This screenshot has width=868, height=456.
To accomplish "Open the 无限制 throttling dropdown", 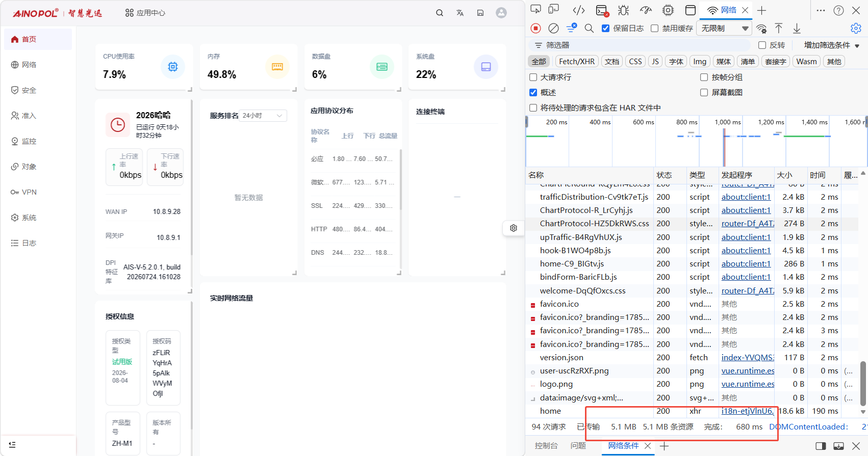I will [x=724, y=29].
